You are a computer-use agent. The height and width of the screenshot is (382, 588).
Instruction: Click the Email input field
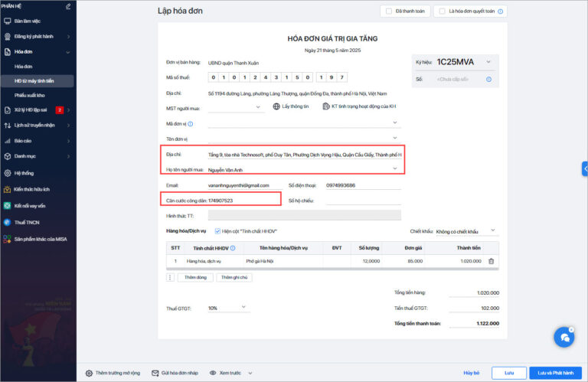[245, 185]
